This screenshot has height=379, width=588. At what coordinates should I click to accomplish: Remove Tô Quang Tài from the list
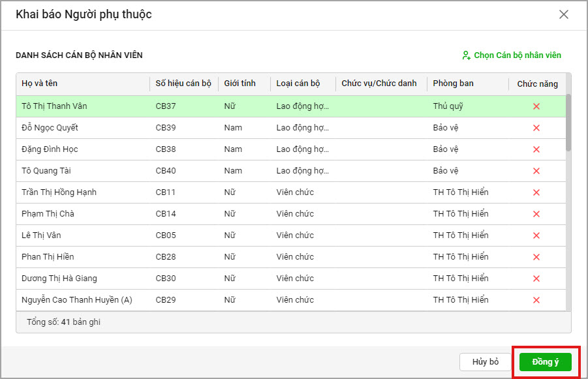tap(536, 171)
